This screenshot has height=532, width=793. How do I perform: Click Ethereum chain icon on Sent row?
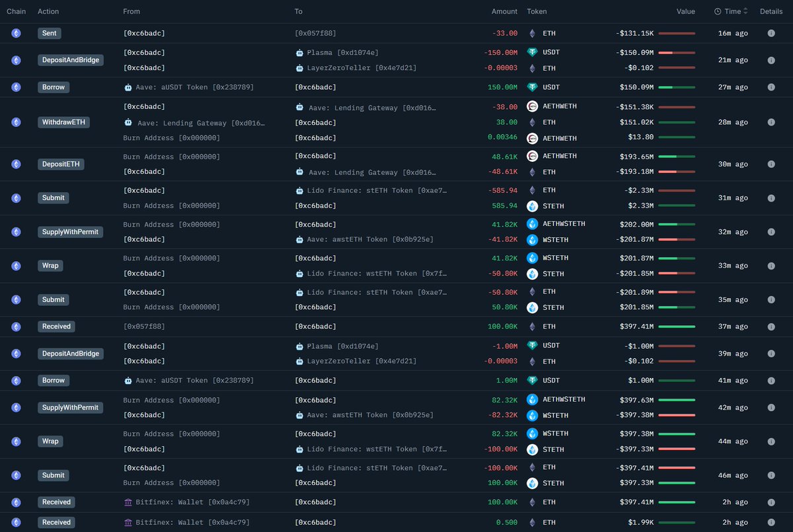[x=16, y=33]
